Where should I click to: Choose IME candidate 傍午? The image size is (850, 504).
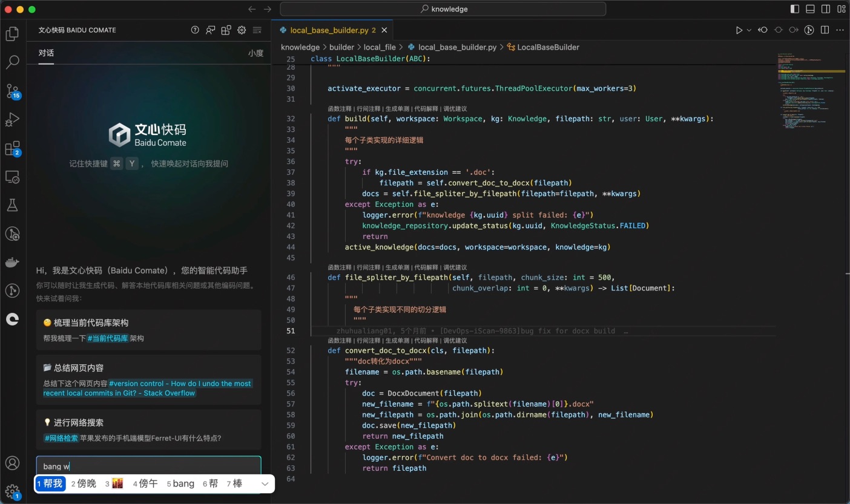coord(145,483)
